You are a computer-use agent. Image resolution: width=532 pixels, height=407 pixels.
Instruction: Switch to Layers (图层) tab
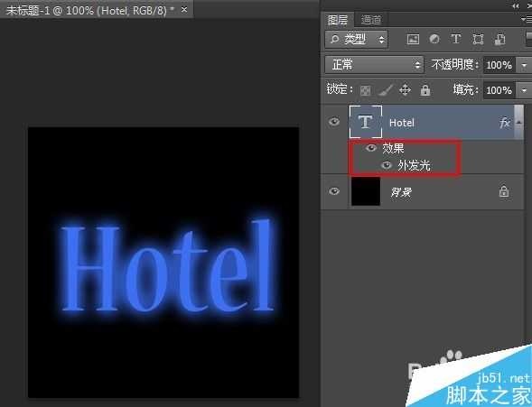[x=338, y=20]
